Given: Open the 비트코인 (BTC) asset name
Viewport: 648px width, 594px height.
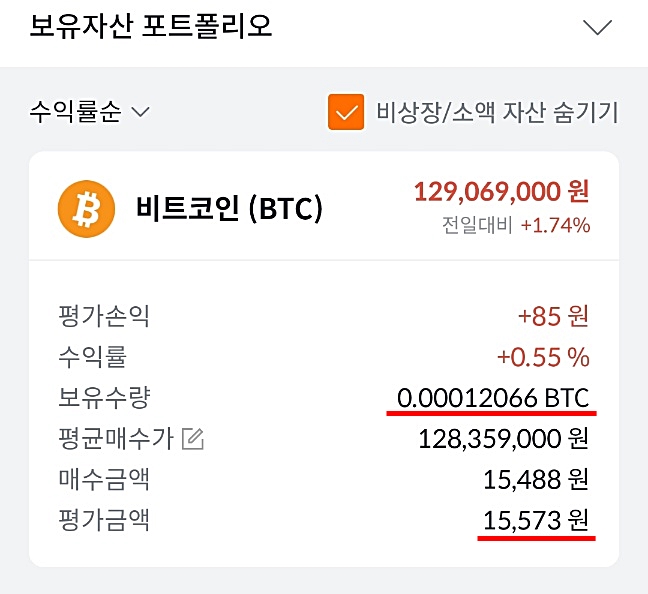Looking at the screenshot, I should (229, 208).
